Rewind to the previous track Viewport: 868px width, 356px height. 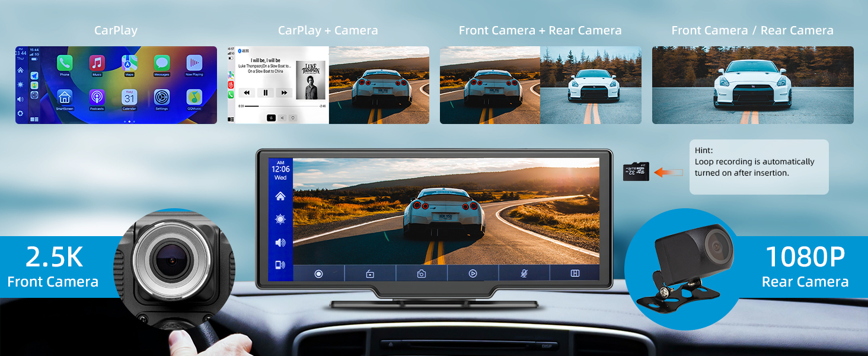(247, 93)
